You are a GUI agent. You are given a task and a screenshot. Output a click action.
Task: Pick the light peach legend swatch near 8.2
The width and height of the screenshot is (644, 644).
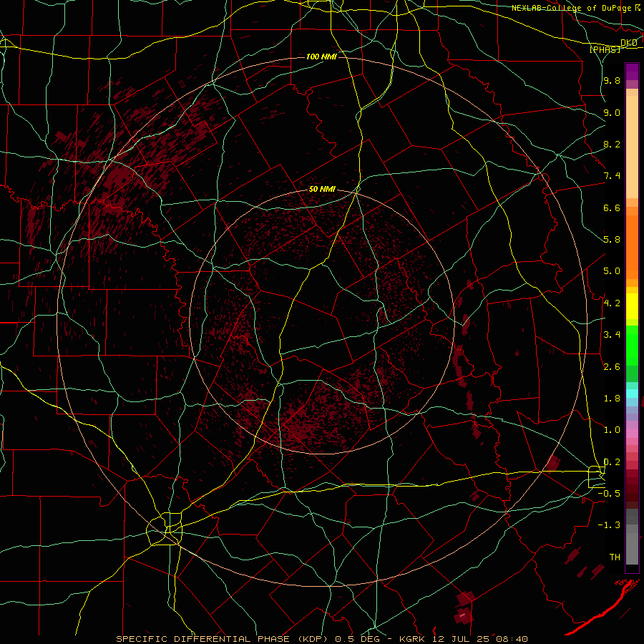coord(632,147)
